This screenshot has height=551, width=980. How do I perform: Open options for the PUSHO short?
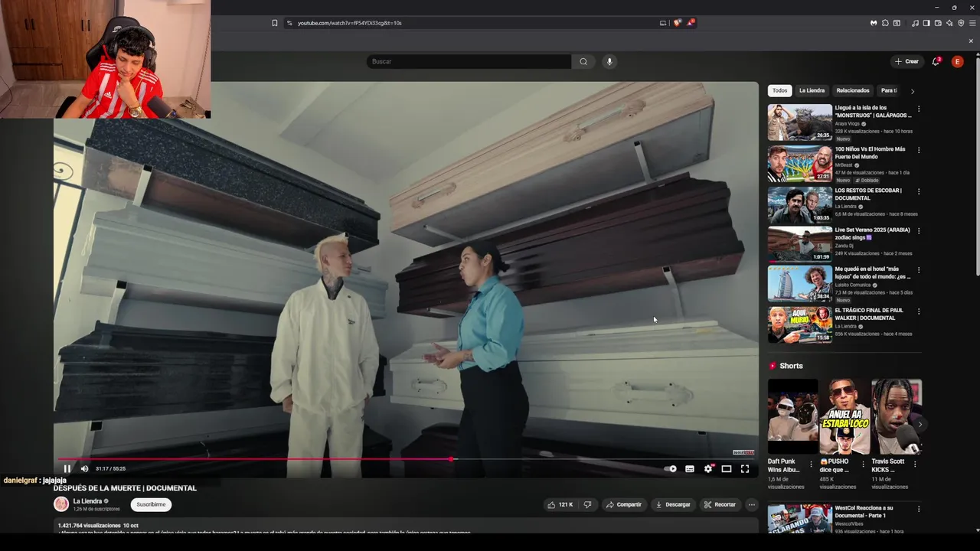pyautogui.click(x=863, y=464)
